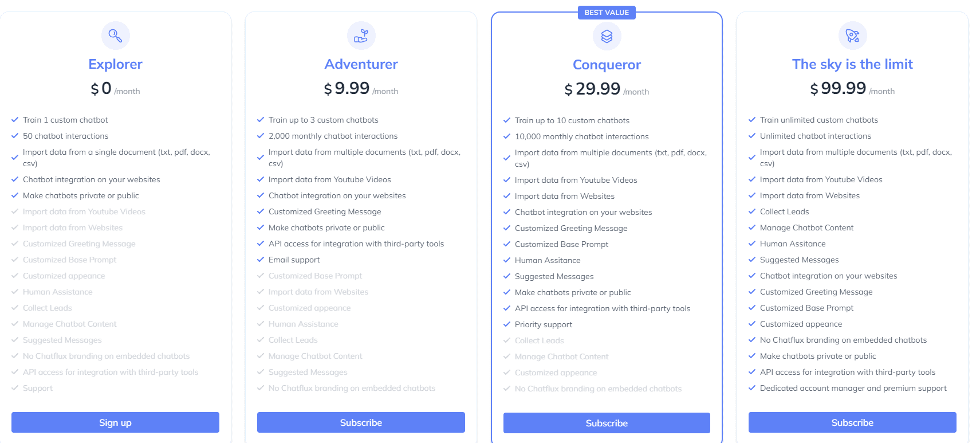The image size is (980, 443).
Task: Click the checkmark next to 'Unlimited chatbot interactions'
Action: pyautogui.click(x=752, y=136)
